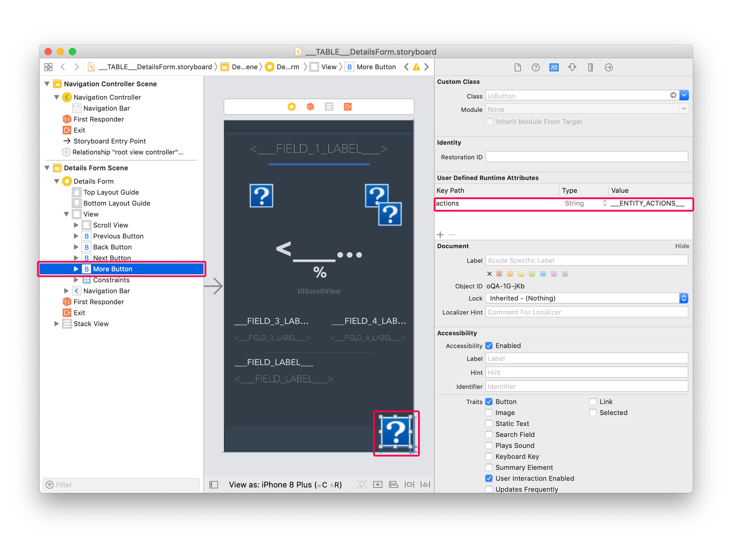The image size is (733, 560).
Task: Click the Xcode Specific Label field
Action: 587,260
